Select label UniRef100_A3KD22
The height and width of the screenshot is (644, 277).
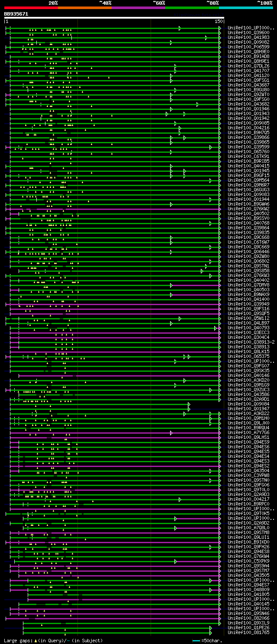click(248, 414)
